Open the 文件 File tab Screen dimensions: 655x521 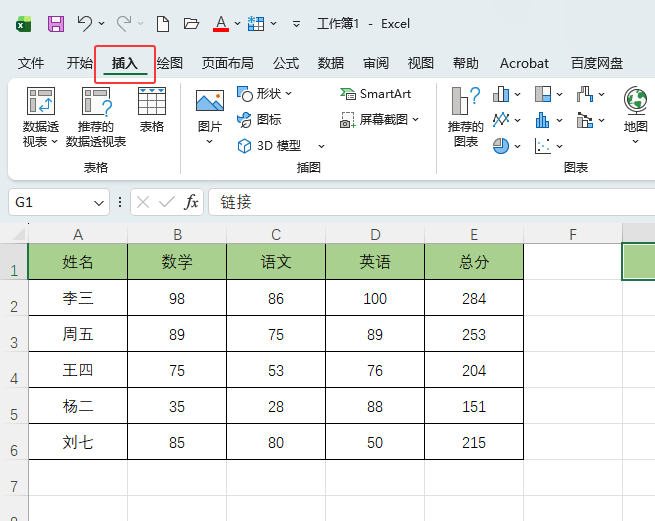pyautogui.click(x=30, y=63)
